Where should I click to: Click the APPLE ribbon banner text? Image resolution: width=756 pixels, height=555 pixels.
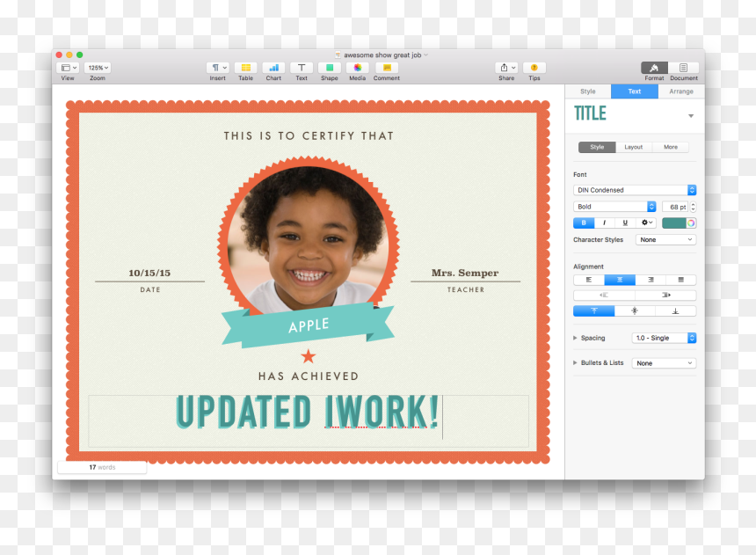click(x=309, y=325)
